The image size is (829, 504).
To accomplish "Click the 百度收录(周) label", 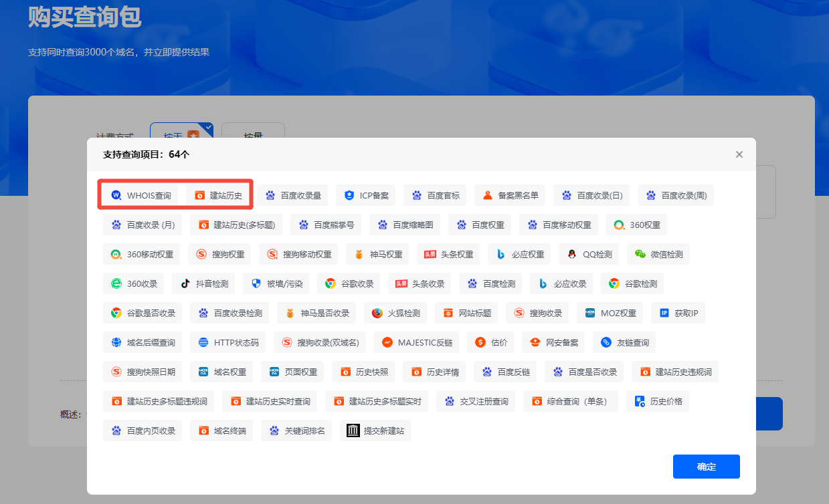I will pyautogui.click(x=684, y=196).
